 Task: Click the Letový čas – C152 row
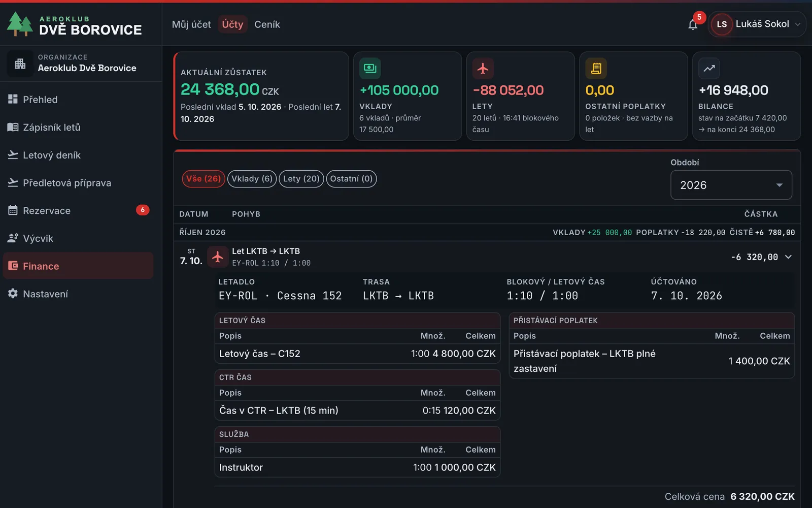pyautogui.click(x=357, y=354)
